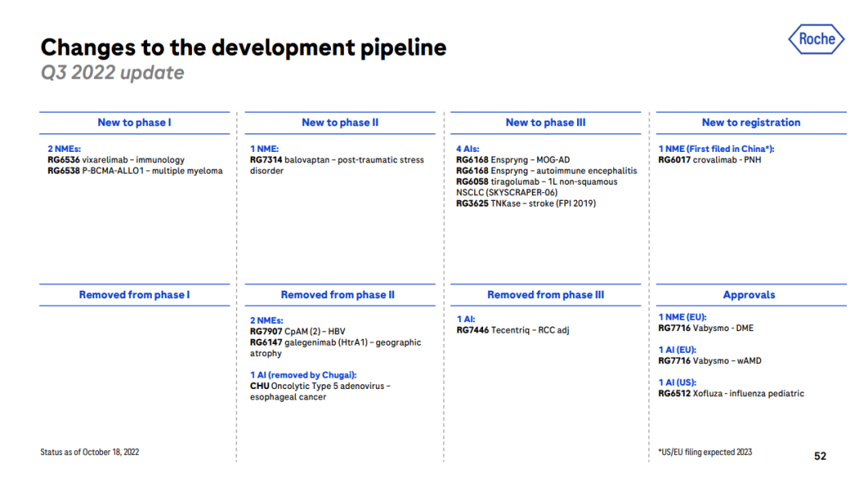Select the slide title 'Changes to the development pipeline'

click(x=244, y=47)
